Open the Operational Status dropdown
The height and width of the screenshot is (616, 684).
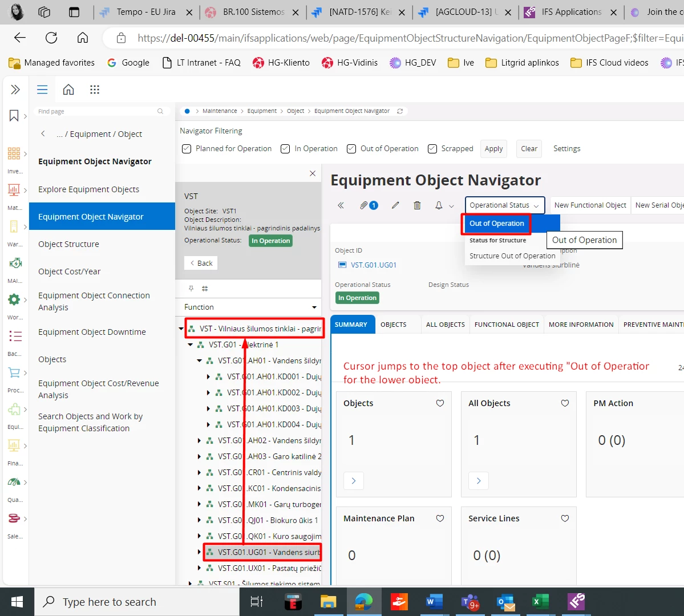505,205
